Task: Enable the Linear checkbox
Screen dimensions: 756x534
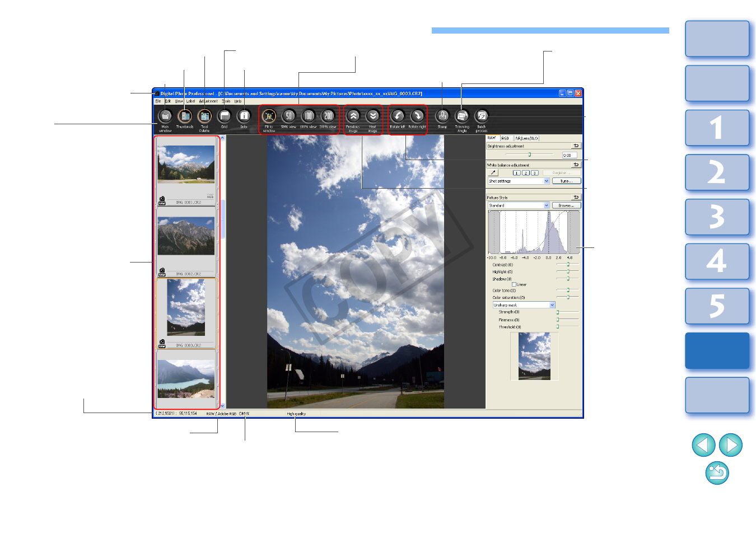Action: pyautogui.click(x=514, y=284)
